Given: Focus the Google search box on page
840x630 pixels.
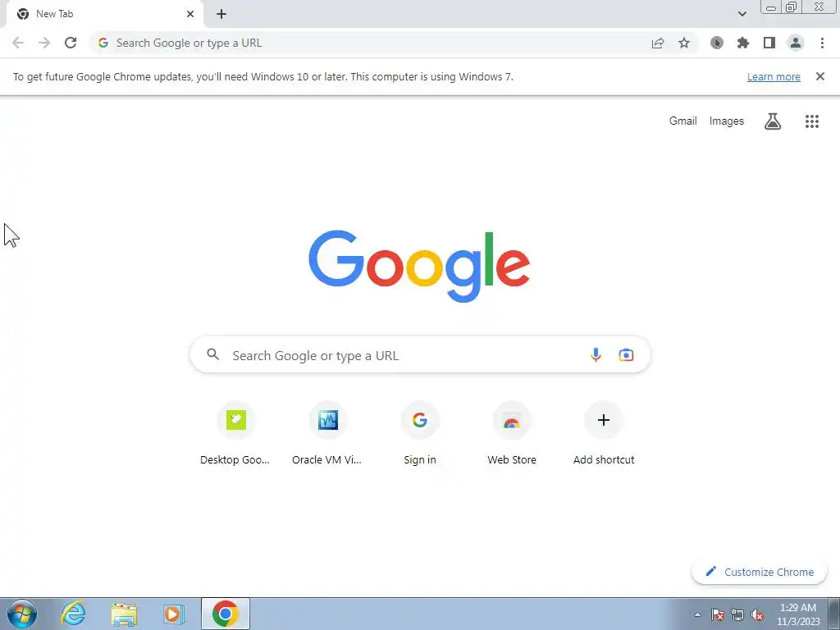Looking at the screenshot, I should coord(420,354).
